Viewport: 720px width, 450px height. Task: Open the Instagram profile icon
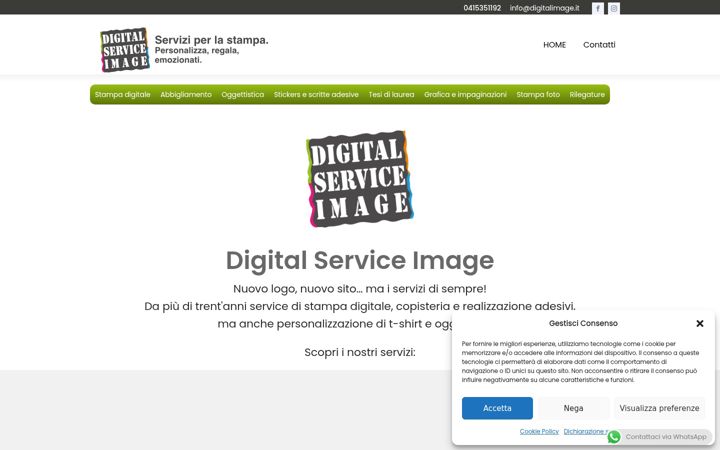click(x=614, y=8)
